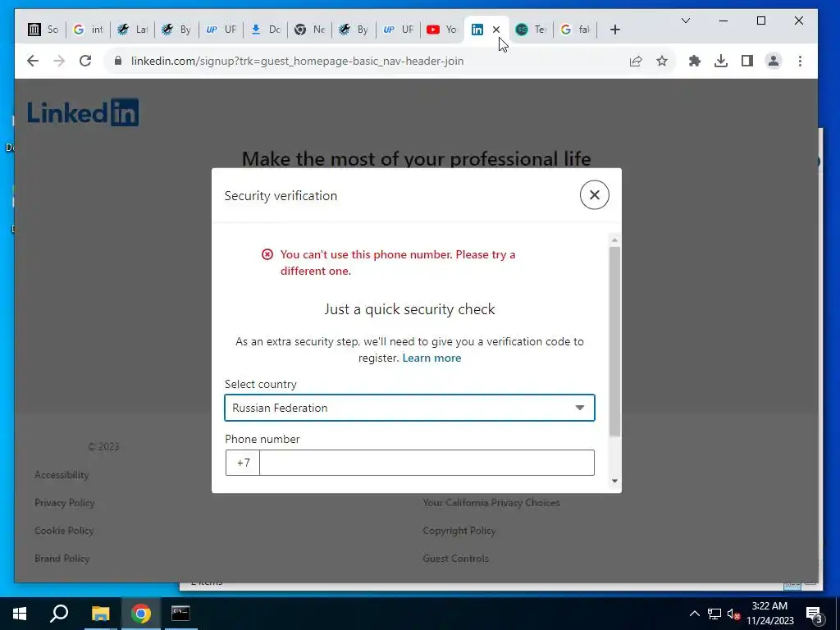Open the Windows Start menu
The width and height of the screenshot is (840, 630).
[x=20, y=614]
